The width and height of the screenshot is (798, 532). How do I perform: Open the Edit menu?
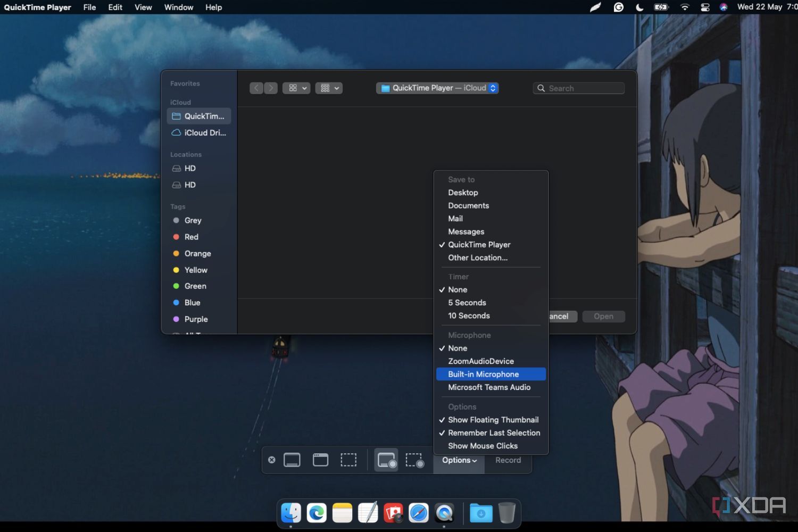[x=115, y=7]
